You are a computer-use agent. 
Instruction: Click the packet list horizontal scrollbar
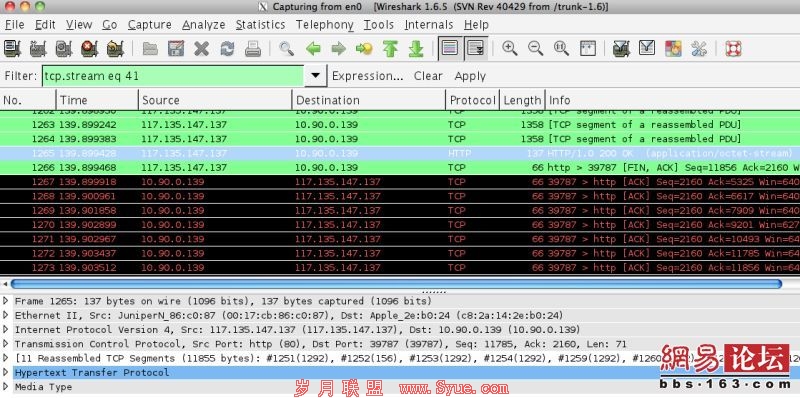point(396,284)
